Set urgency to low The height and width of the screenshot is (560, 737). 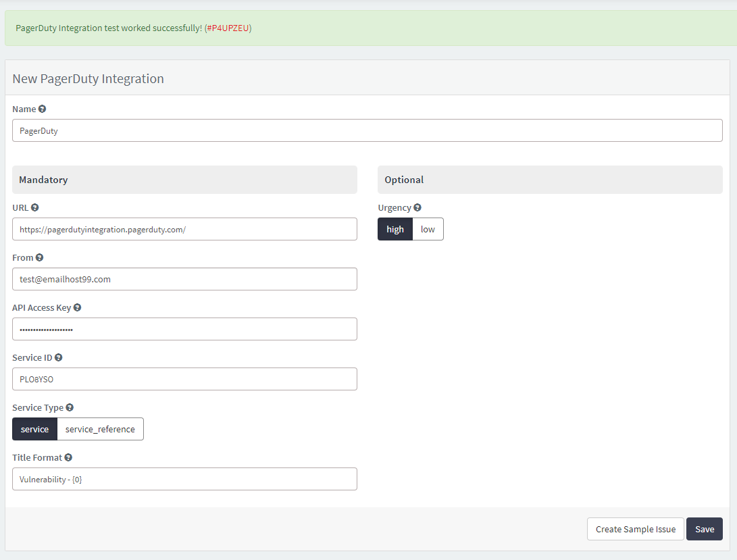428,229
